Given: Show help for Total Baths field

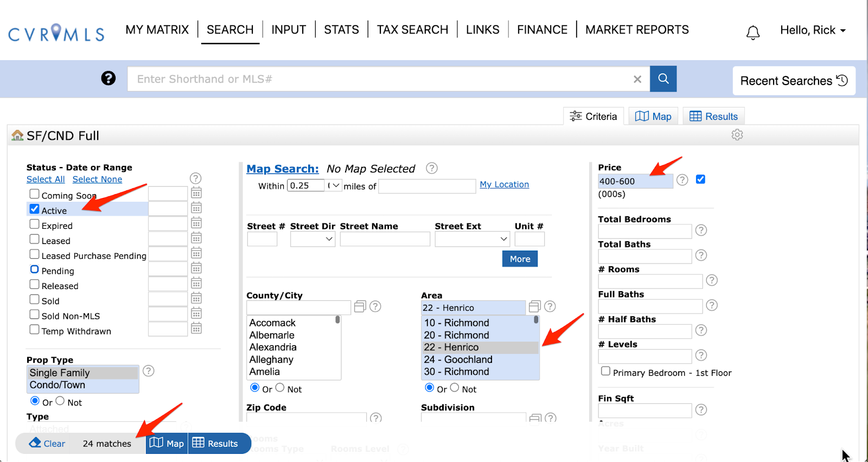Looking at the screenshot, I should (x=701, y=255).
